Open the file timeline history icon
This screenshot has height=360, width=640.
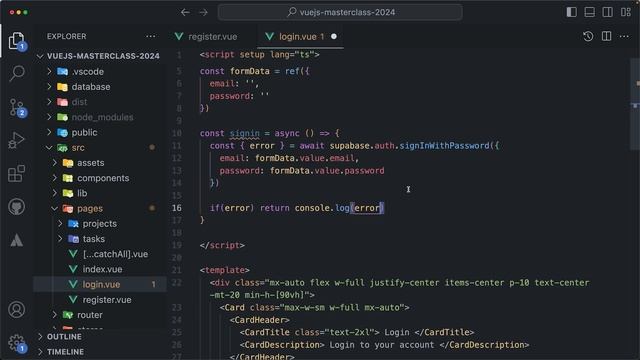pos(588,36)
